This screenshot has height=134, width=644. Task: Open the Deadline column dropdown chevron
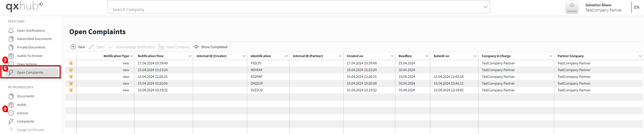427,56
